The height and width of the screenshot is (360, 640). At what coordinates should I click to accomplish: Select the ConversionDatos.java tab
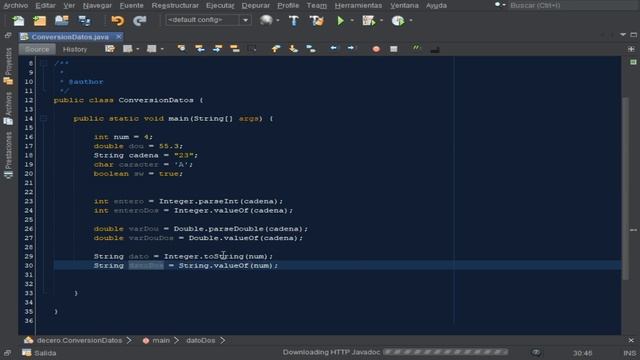coord(70,37)
